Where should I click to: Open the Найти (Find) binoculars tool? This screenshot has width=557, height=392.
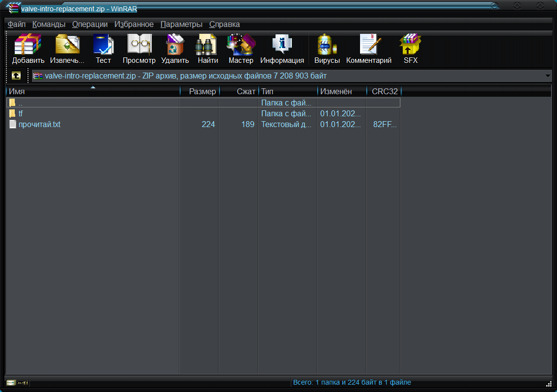(208, 44)
